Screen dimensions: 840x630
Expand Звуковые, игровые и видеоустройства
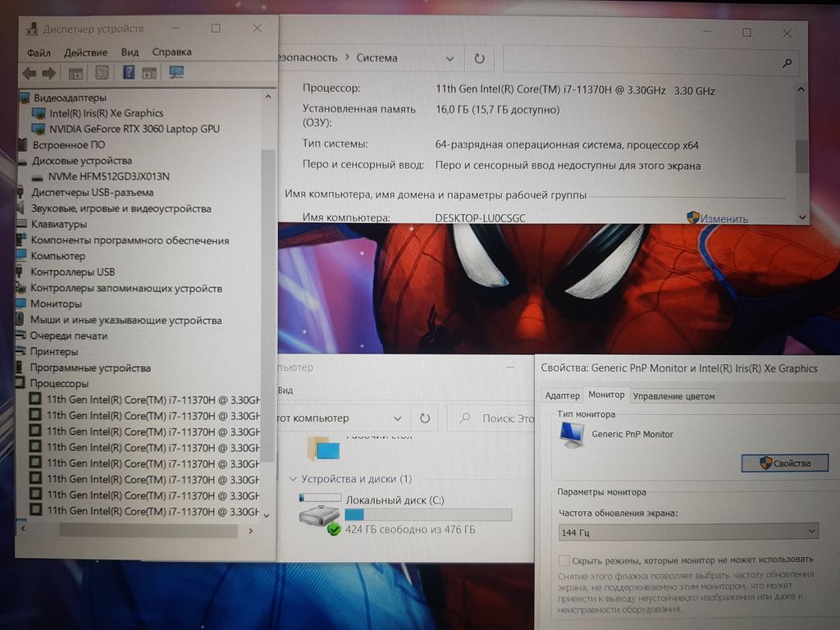(121, 209)
